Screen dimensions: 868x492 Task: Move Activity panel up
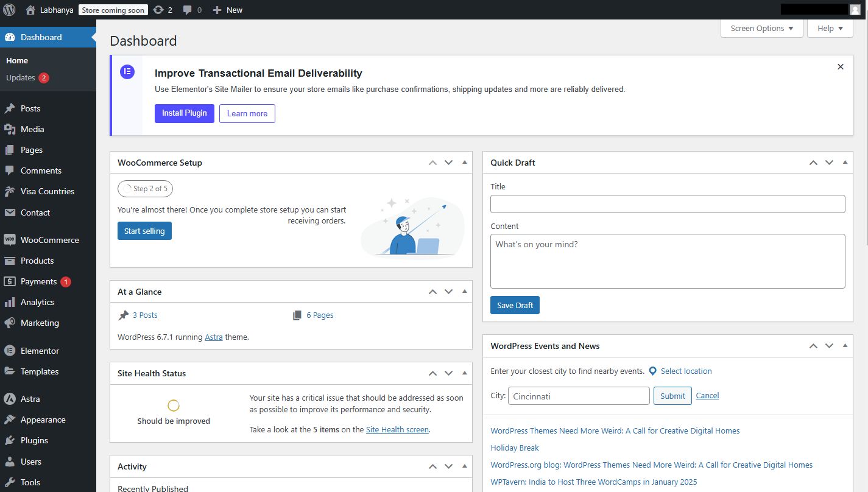(432, 466)
